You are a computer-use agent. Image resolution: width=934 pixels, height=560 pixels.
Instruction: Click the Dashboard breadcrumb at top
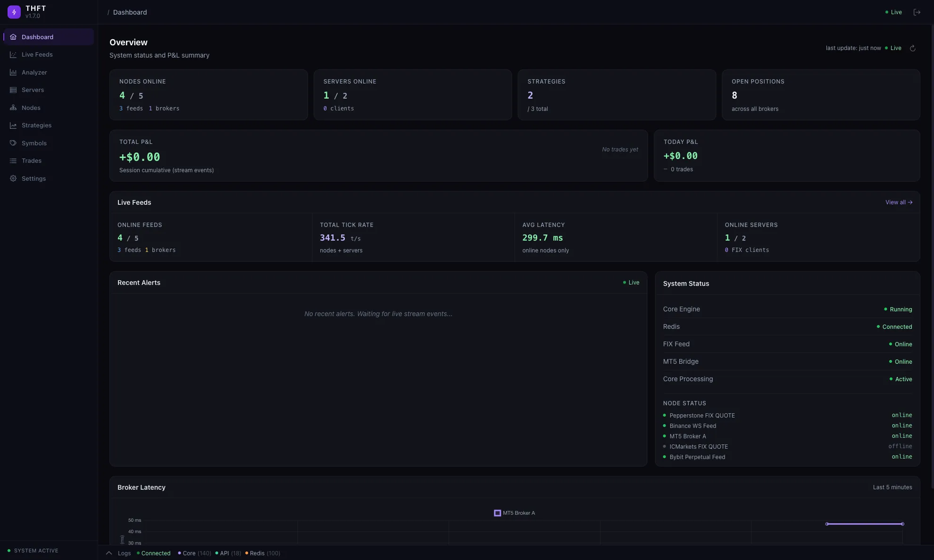pos(130,12)
